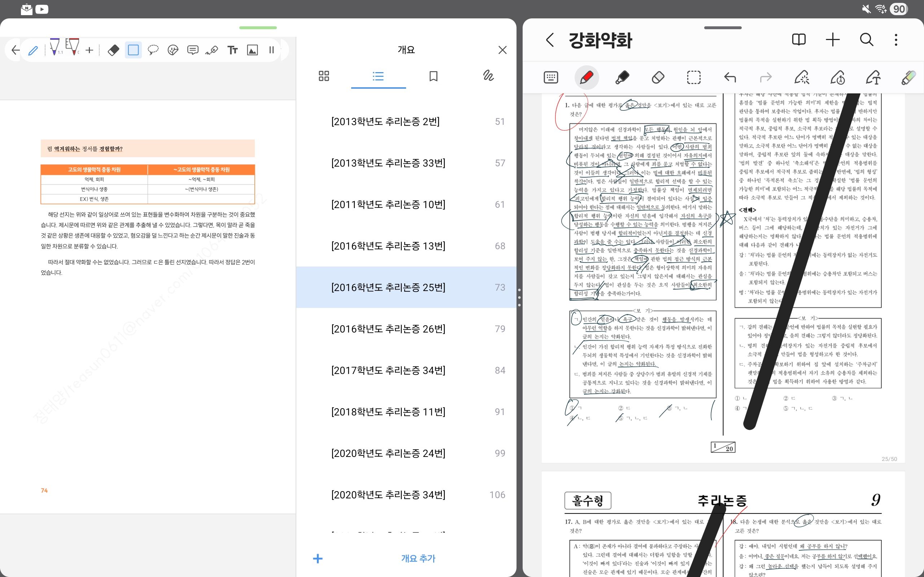
Task: Add new pen with plus icon
Action: (90, 50)
